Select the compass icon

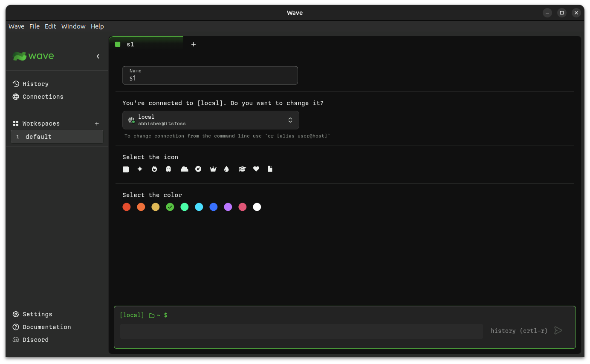pos(198,169)
